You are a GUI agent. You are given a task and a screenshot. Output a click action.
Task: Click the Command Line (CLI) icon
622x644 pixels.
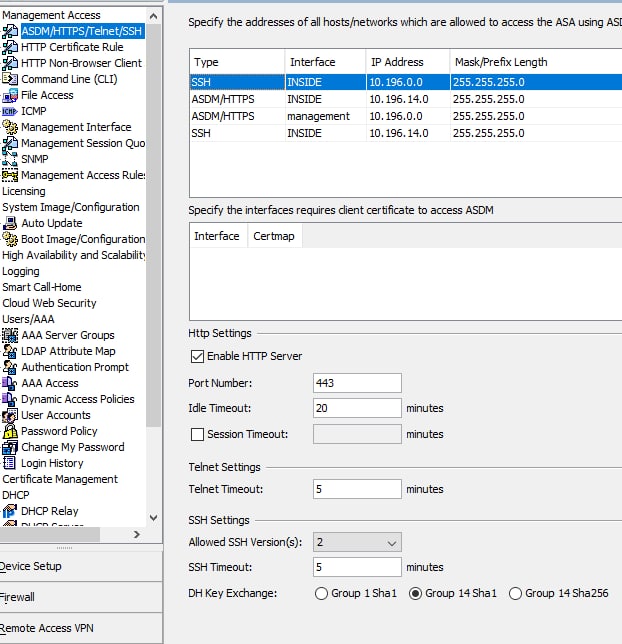click(10, 79)
